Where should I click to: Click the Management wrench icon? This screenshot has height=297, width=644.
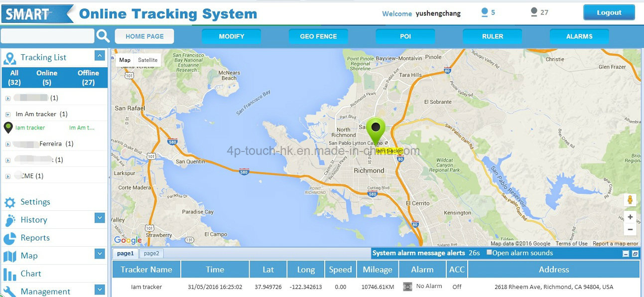(x=10, y=291)
